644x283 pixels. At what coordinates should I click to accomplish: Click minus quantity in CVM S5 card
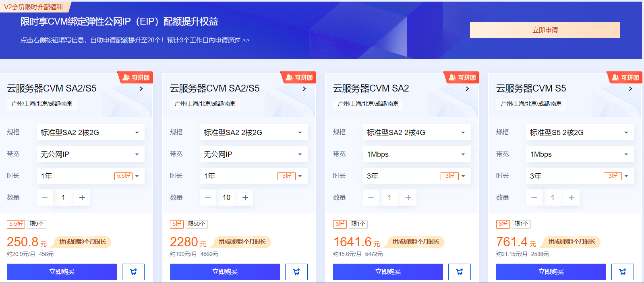click(x=534, y=198)
